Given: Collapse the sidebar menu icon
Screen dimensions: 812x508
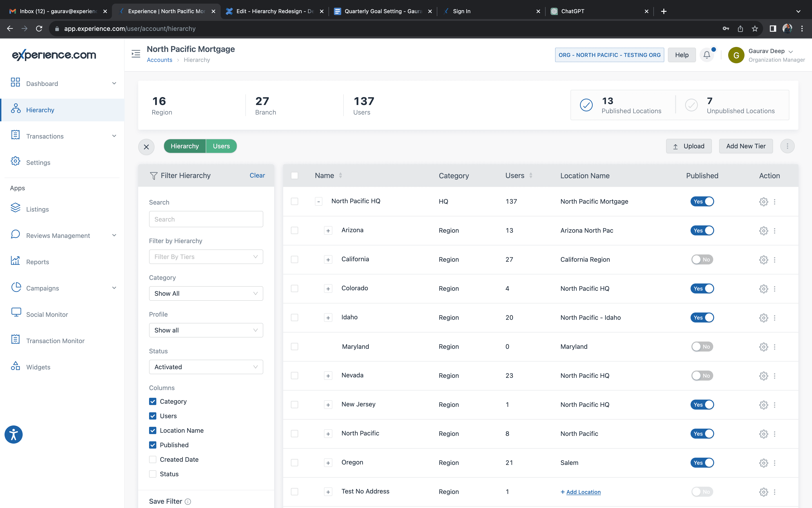Looking at the screenshot, I should [136, 54].
